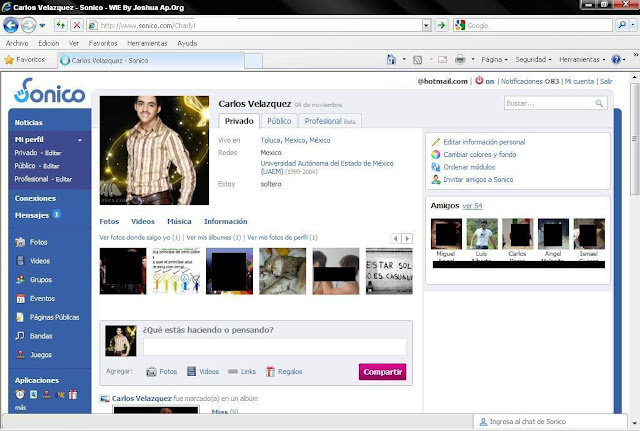Screen dimensions: 640x431
Task: Click the Sonico page search magnifier icon
Action: coord(599,103)
